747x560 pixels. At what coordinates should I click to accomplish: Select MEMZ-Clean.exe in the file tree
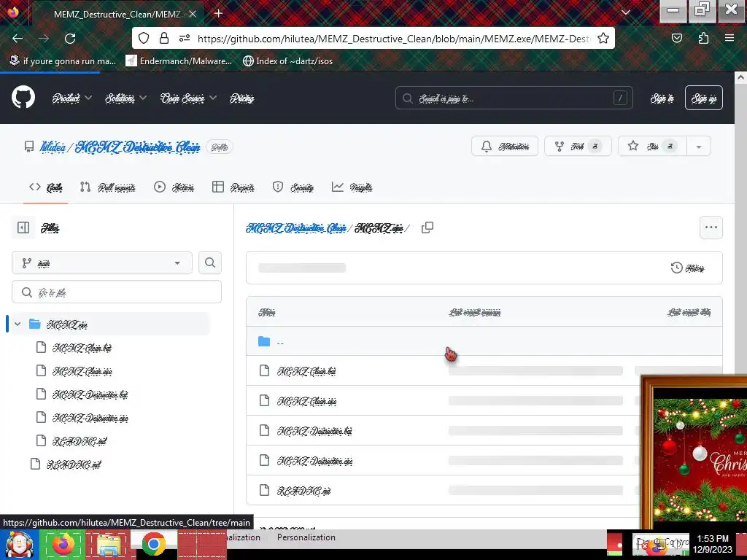82,371
